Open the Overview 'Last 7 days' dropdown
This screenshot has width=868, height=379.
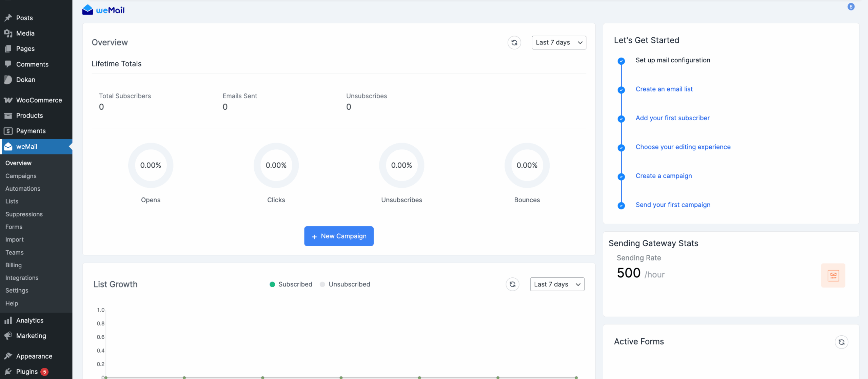559,43
